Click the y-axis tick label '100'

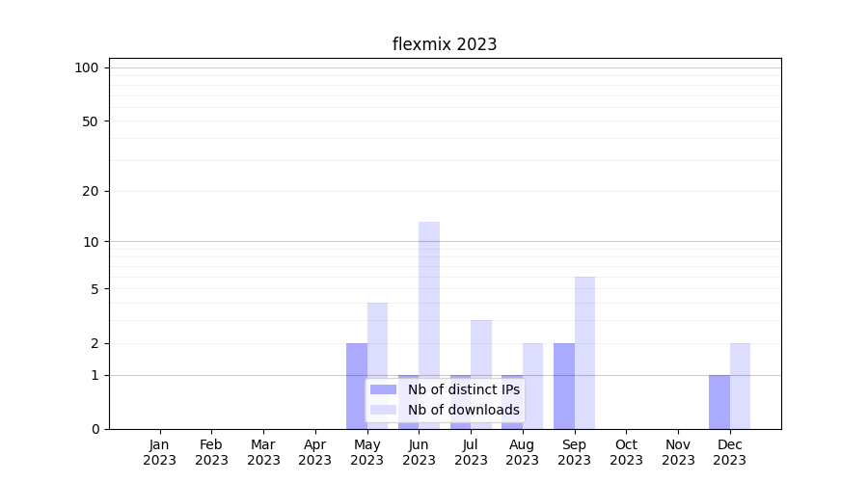click(87, 67)
